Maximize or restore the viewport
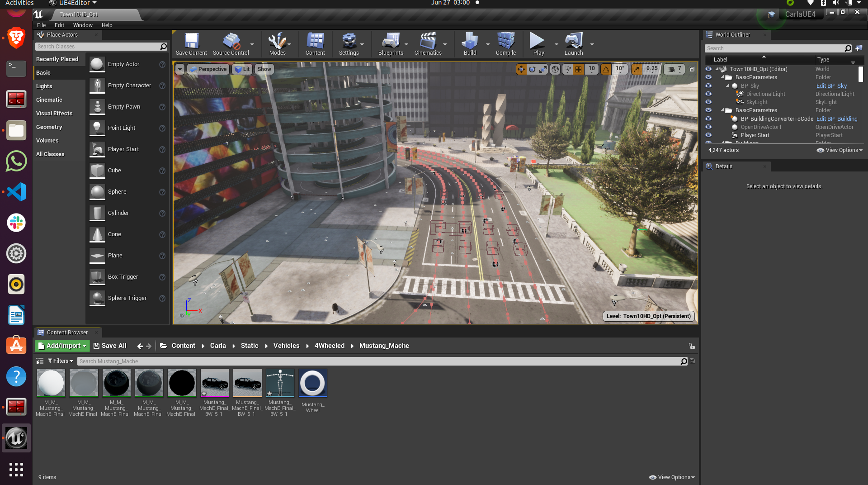Image resolution: width=868 pixels, height=485 pixels. pyautogui.click(x=692, y=69)
